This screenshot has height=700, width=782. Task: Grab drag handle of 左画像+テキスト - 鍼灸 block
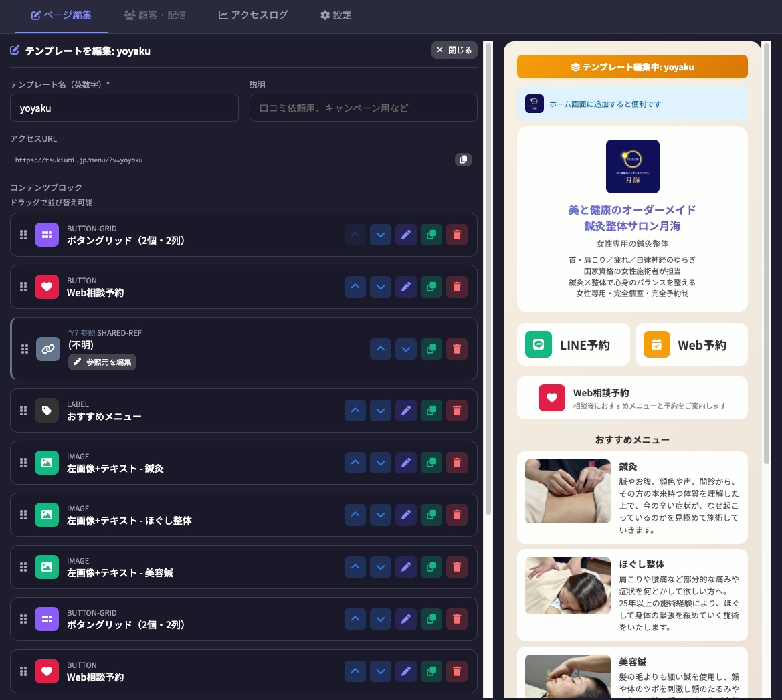(23, 463)
